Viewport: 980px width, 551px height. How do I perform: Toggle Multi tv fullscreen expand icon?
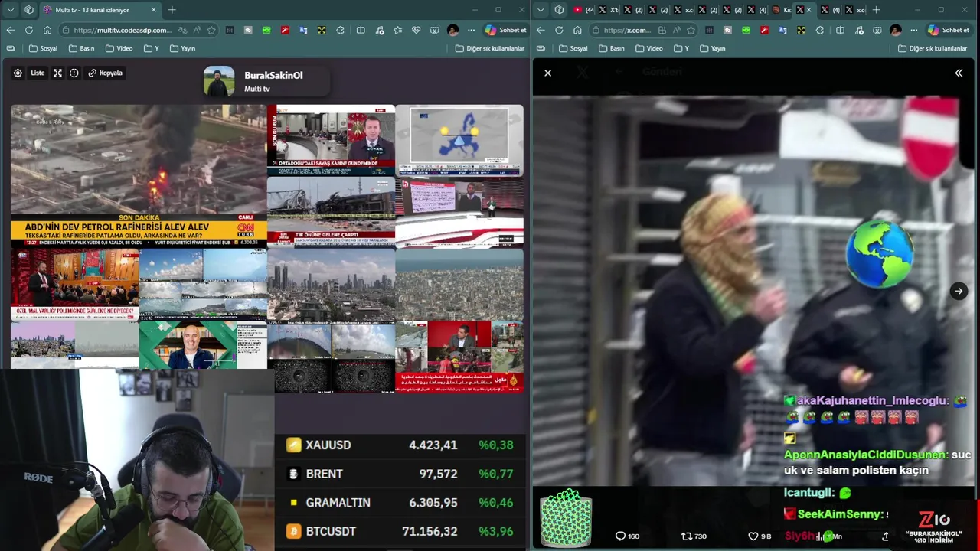pos(57,73)
